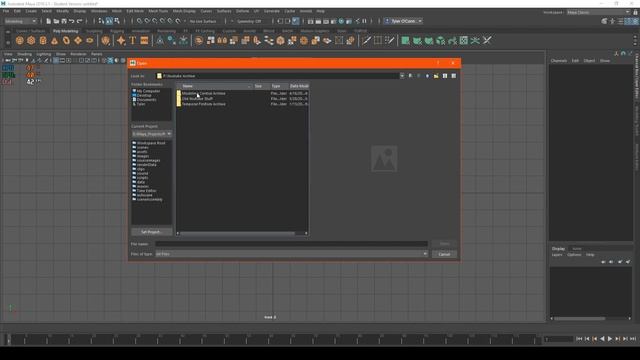Click the Redo arrow in status line
This screenshot has height=360, width=640.
click(80, 21)
